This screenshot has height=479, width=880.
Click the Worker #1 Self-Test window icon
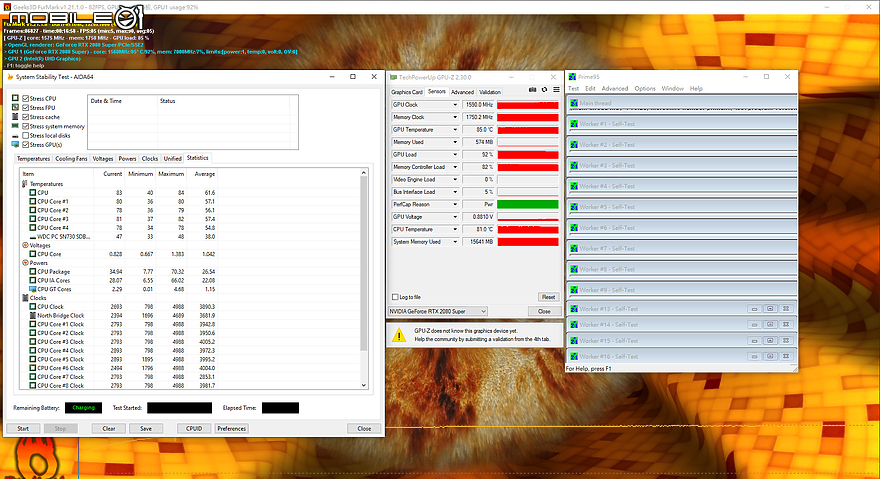pos(574,124)
